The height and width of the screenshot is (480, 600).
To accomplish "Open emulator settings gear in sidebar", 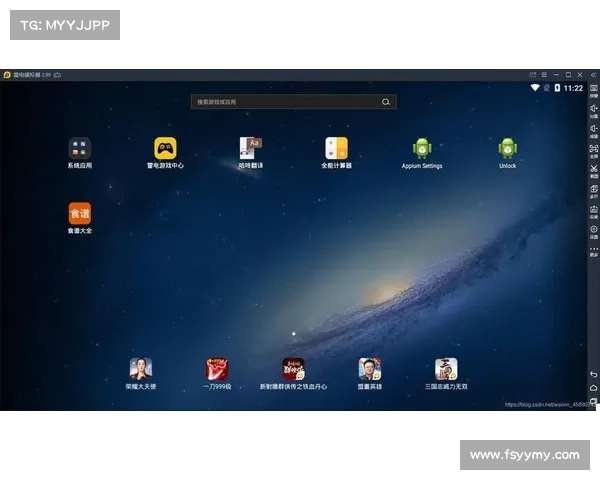I will 593,230.
